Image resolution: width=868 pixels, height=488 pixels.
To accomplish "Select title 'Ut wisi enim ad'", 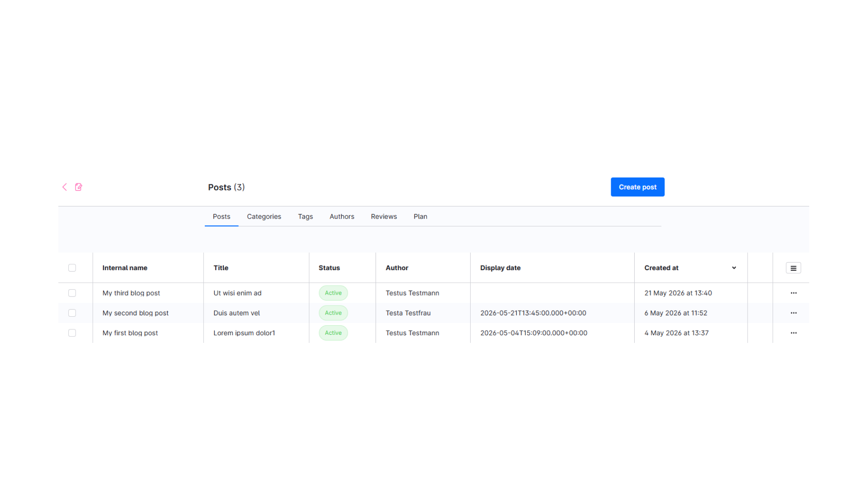I will tap(237, 293).
